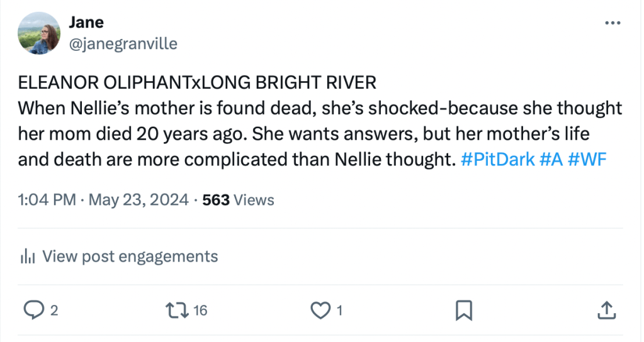The image size is (644, 342).
Task: Click the analytics bar chart icon
Action: pyautogui.click(x=28, y=256)
